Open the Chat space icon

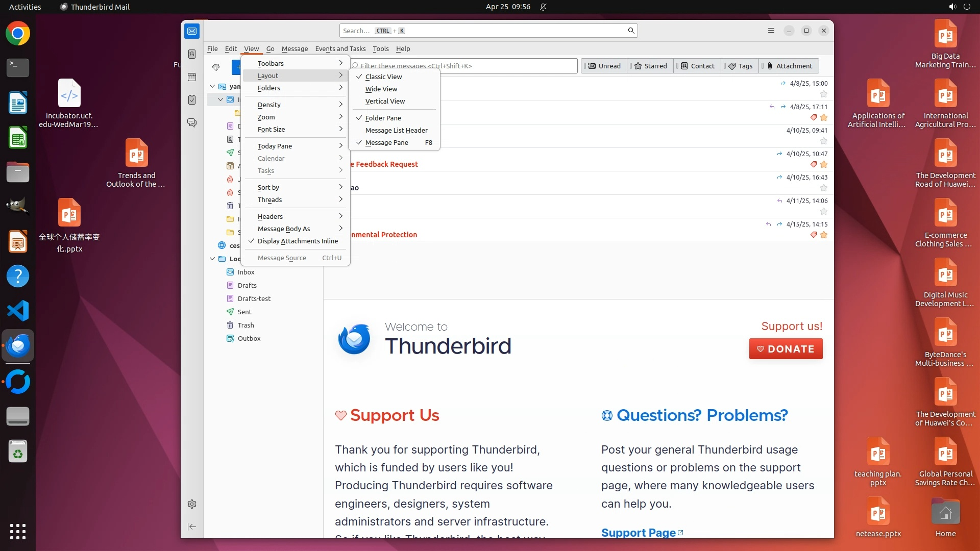click(192, 123)
